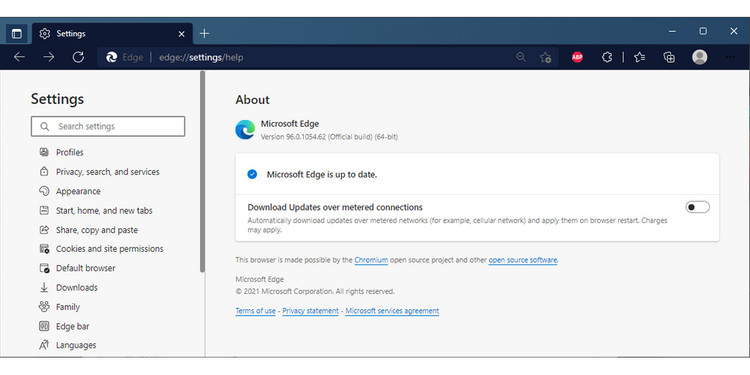The height and width of the screenshot is (375, 750).
Task: Click the Microsoft Edge logo under About
Action: coord(245,130)
